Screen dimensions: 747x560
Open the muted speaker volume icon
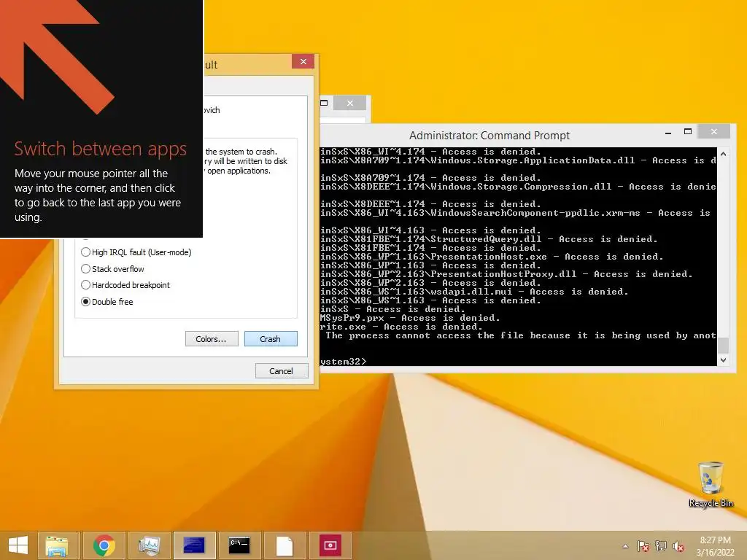pyautogui.click(x=678, y=546)
